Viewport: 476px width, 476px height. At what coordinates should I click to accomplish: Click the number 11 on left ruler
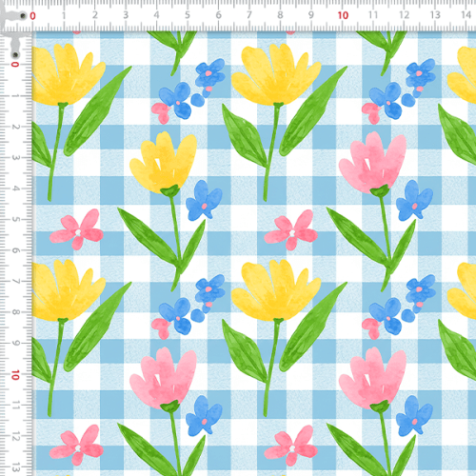(x=15, y=406)
